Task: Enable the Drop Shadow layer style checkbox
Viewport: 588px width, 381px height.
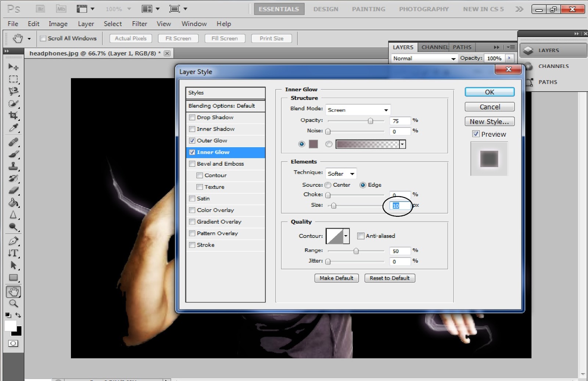Action: [192, 117]
